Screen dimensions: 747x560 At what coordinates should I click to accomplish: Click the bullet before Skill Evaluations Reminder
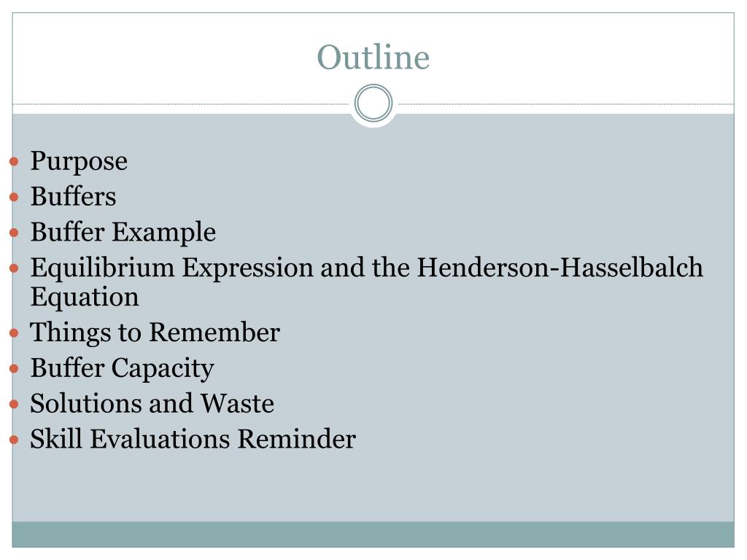click(14, 440)
